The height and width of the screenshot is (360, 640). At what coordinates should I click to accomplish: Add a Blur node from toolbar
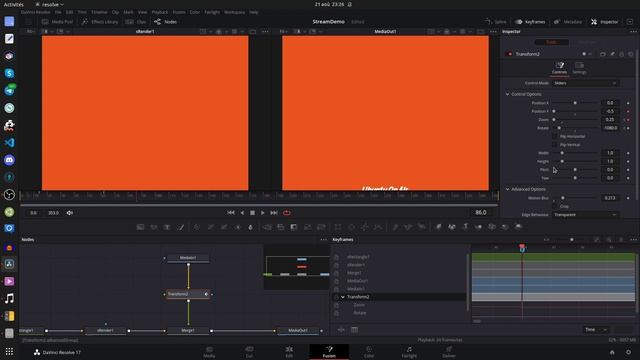(x=251, y=227)
